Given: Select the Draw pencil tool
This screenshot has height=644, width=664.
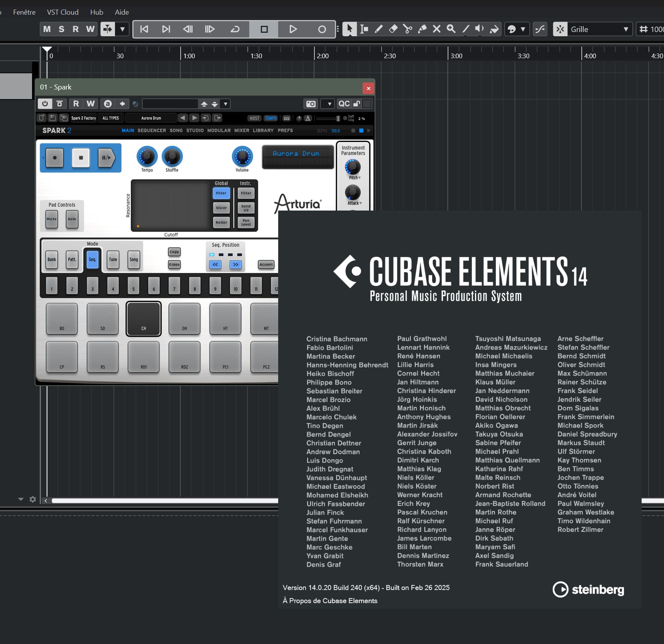Looking at the screenshot, I should 378,29.
